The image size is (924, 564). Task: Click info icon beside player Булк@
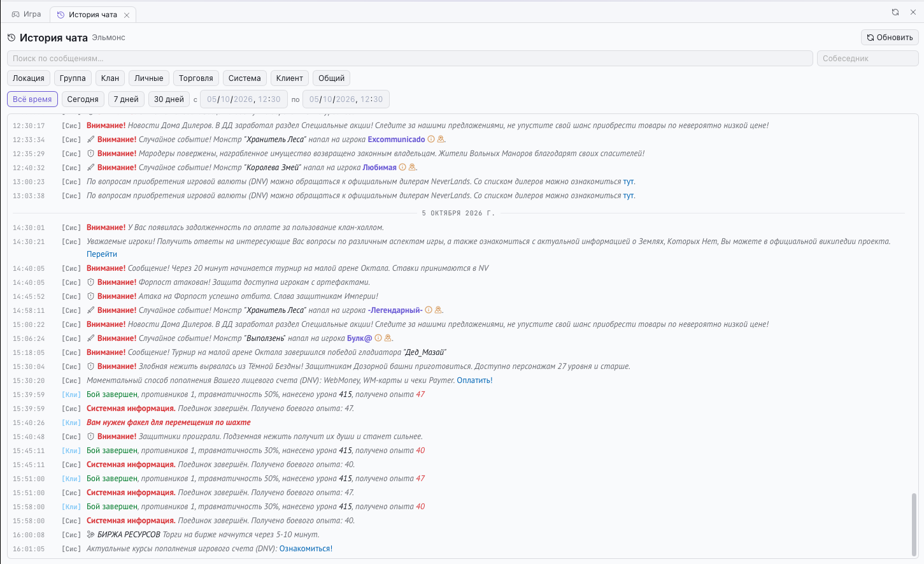(x=378, y=338)
